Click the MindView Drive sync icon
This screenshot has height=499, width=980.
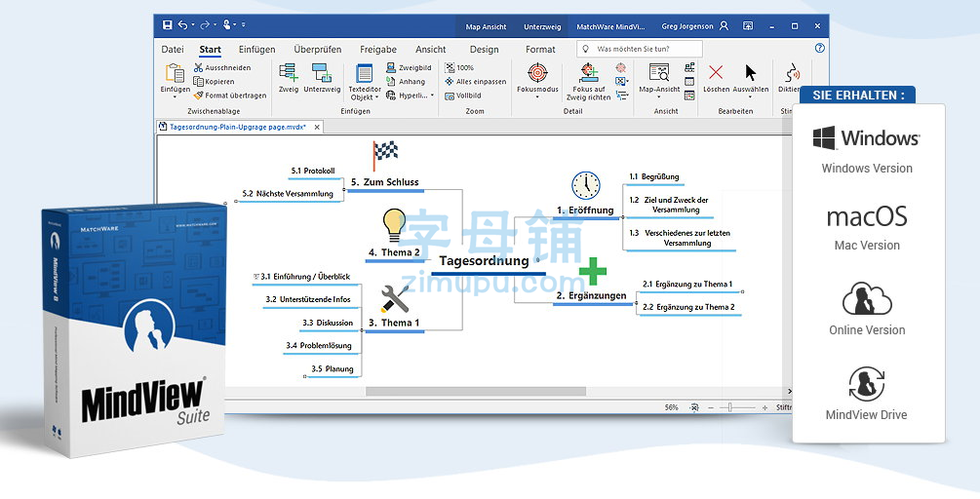pos(866,383)
